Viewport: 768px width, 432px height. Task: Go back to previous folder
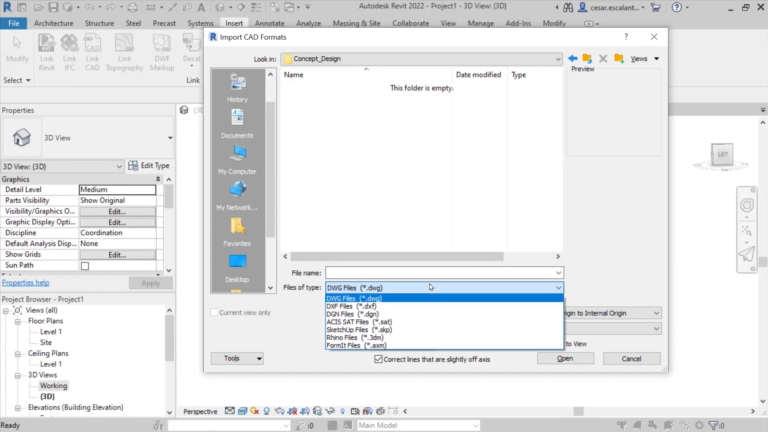pos(573,59)
